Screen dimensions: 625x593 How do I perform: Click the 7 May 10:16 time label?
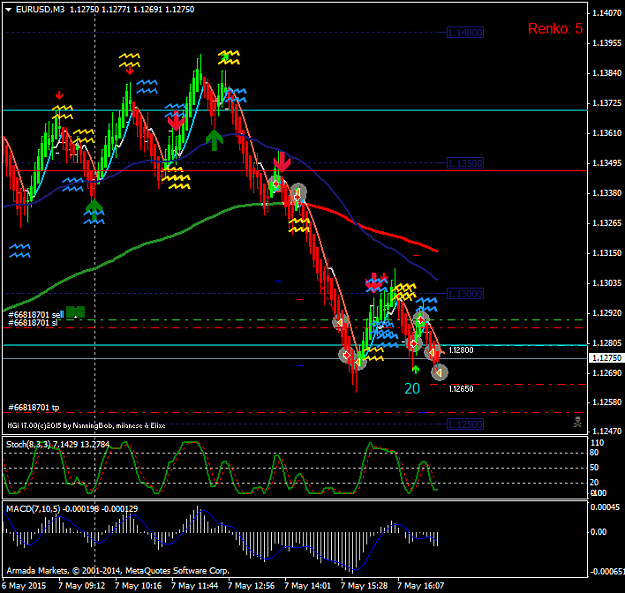pyautogui.click(x=138, y=586)
